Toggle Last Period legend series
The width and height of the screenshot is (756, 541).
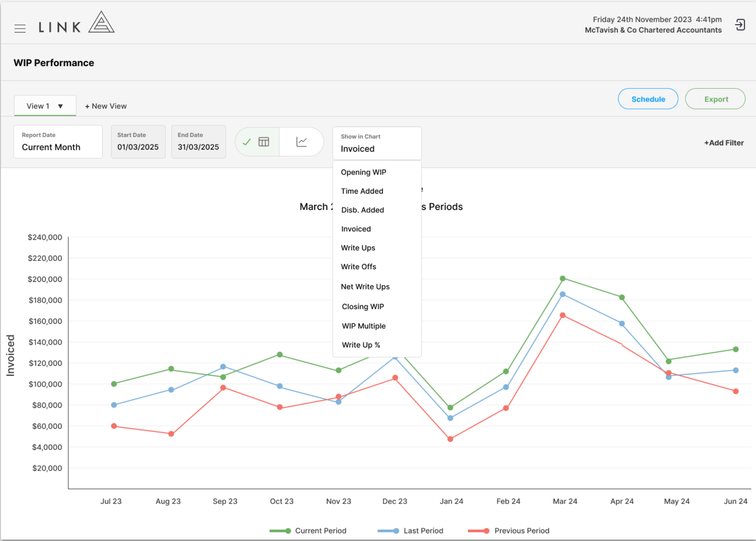(410, 531)
